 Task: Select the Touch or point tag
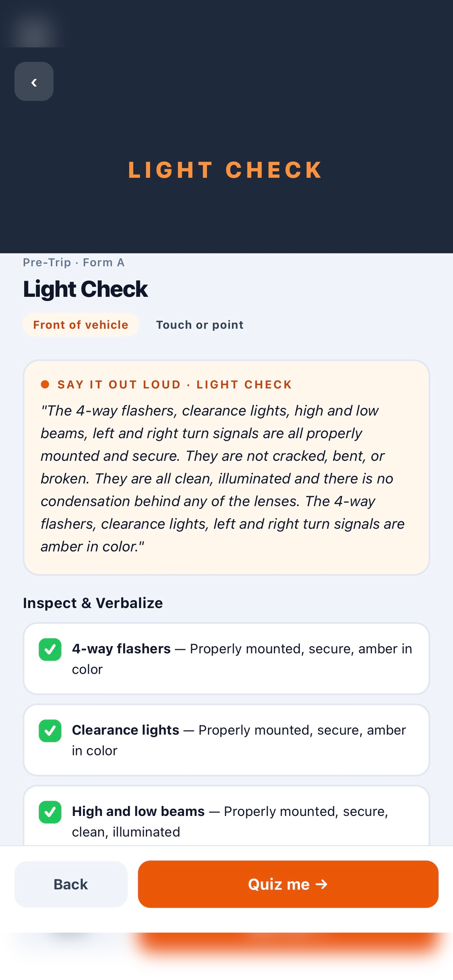(200, 325)
